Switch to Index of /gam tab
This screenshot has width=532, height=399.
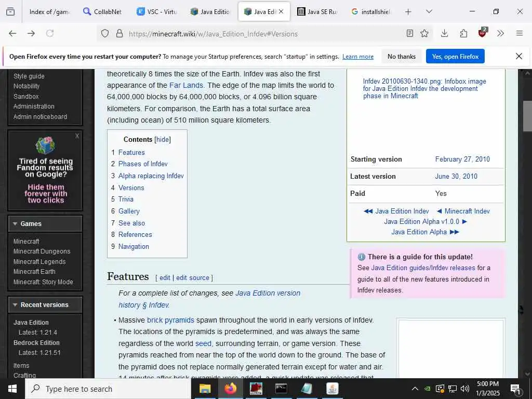click(x=49, y=11)
